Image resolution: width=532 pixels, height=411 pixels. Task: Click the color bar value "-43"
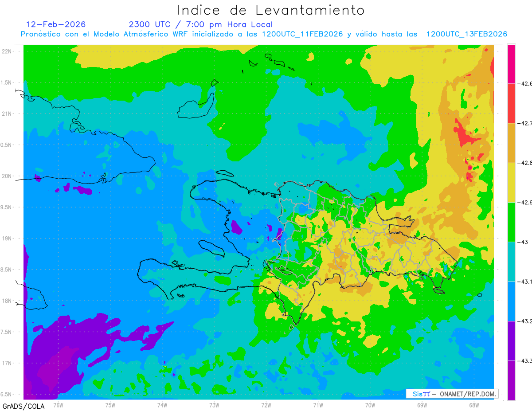[x=523, y=242]
